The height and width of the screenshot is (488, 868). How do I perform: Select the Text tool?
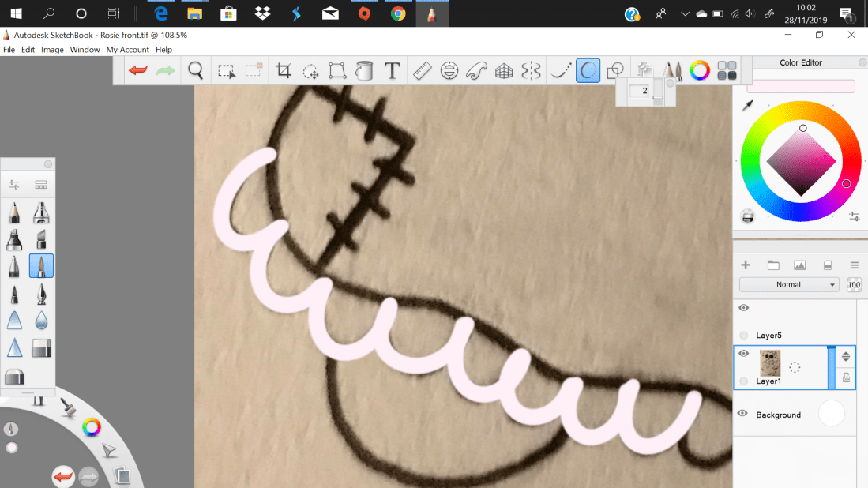point(392,70)
